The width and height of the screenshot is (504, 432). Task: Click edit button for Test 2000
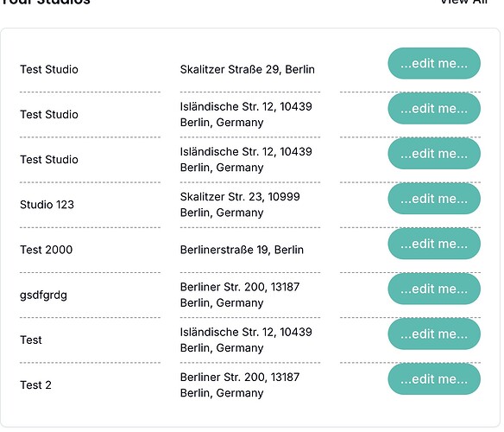pos(434,244)
